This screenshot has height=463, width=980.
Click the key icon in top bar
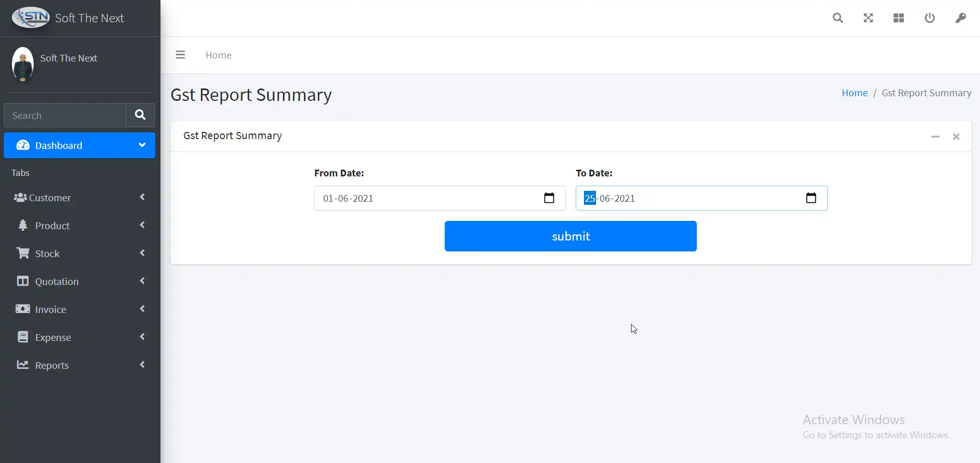pyautogui.click(x=960, y=18)
